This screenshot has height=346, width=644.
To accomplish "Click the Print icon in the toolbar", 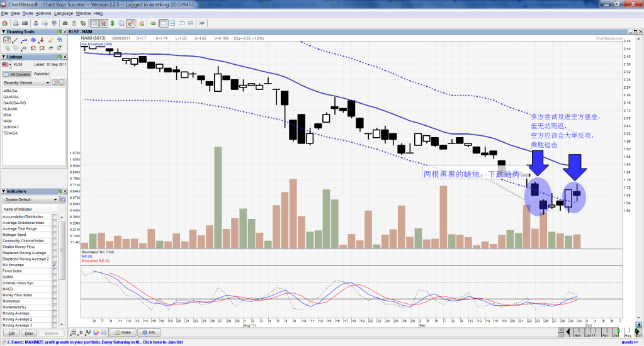I will tap(16, 23).
